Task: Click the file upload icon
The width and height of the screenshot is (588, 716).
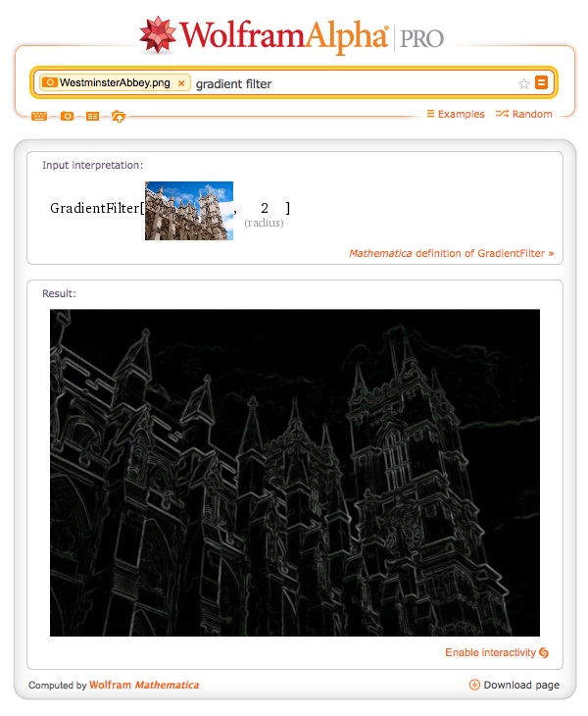Action: pos(118,116)
